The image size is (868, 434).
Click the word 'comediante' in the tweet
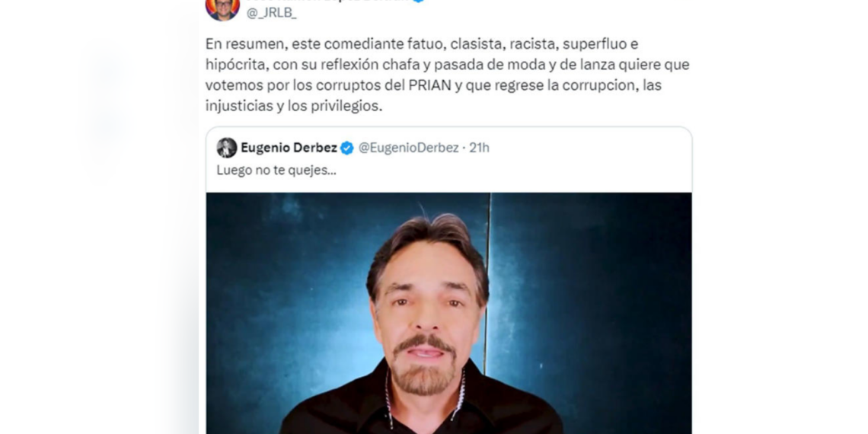pyautogui.click(x=362, y=44)
